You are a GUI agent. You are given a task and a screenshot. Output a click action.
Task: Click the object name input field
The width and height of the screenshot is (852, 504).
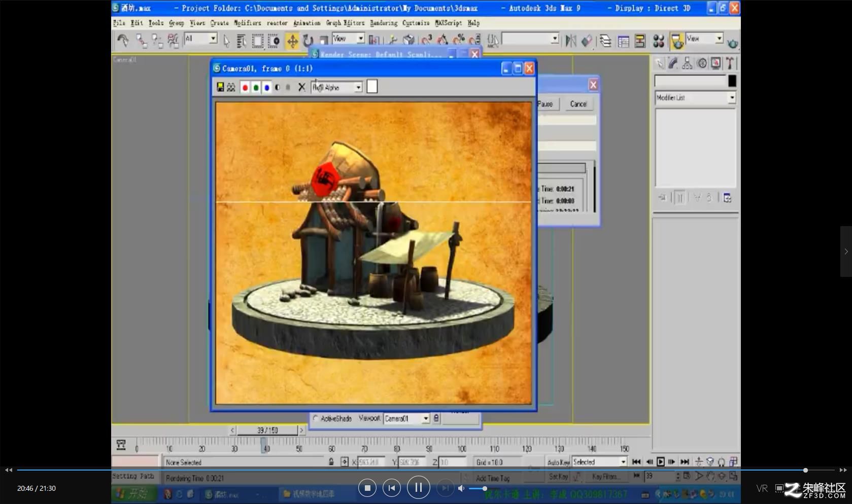click(x=691, y=81)
